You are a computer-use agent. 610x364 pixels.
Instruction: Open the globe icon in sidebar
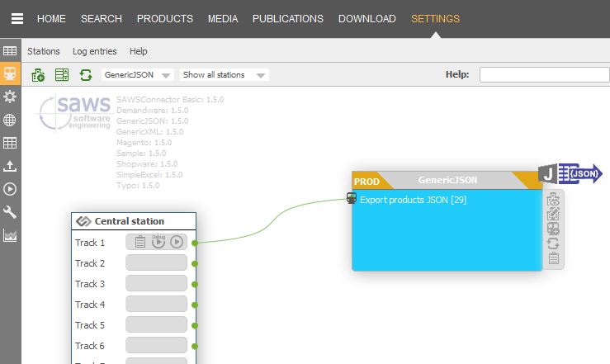[10, 120]
